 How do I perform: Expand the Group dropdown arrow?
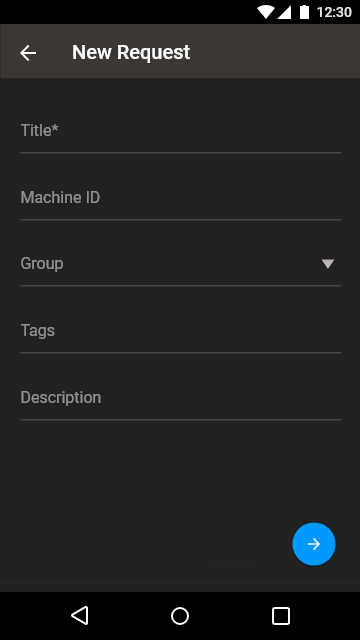coord(328,264)
